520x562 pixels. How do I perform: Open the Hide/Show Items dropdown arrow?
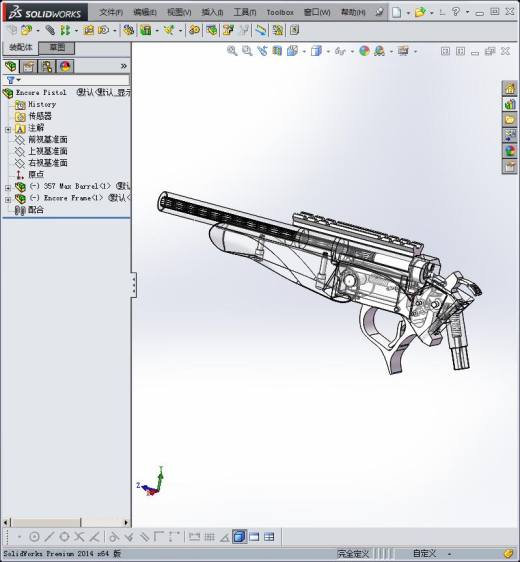tap(352, 52)
